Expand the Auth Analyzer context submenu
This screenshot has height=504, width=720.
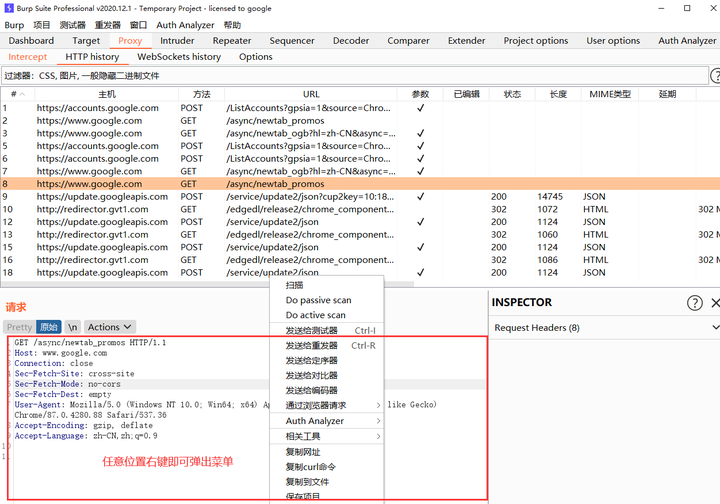pyautogui.click(x=327, y=421)
